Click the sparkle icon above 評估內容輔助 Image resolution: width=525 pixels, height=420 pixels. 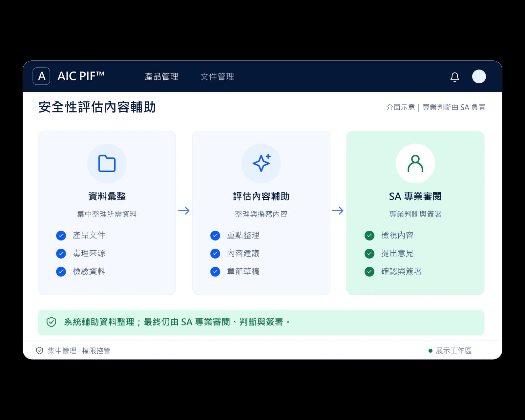[x=261, y=163]
